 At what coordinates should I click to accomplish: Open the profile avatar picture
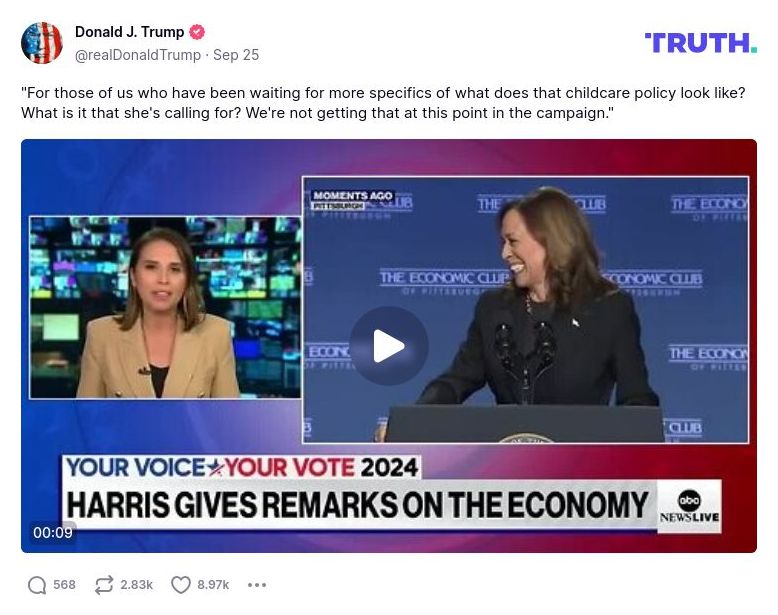point(42,43)
